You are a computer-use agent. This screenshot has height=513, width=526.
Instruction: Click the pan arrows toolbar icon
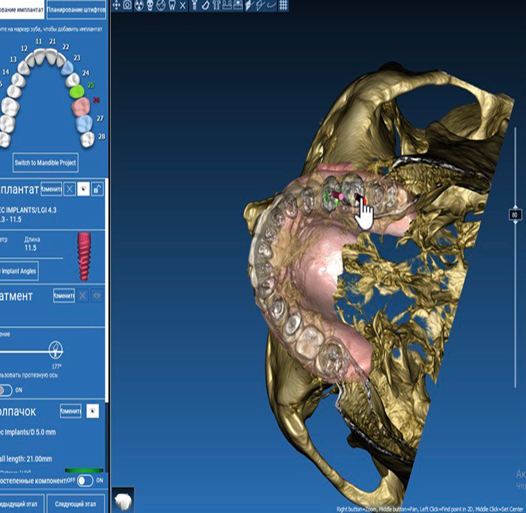116,5
